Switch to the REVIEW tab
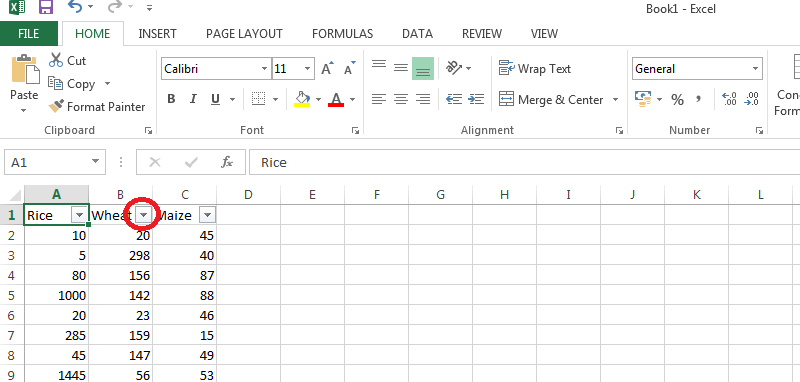Image resolution: width=800 pixels, height=382 pixels. tap(482, 34)
